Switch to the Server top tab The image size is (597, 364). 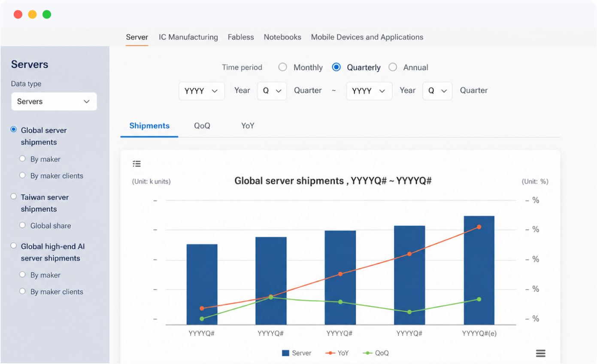(x=137, y=37)
